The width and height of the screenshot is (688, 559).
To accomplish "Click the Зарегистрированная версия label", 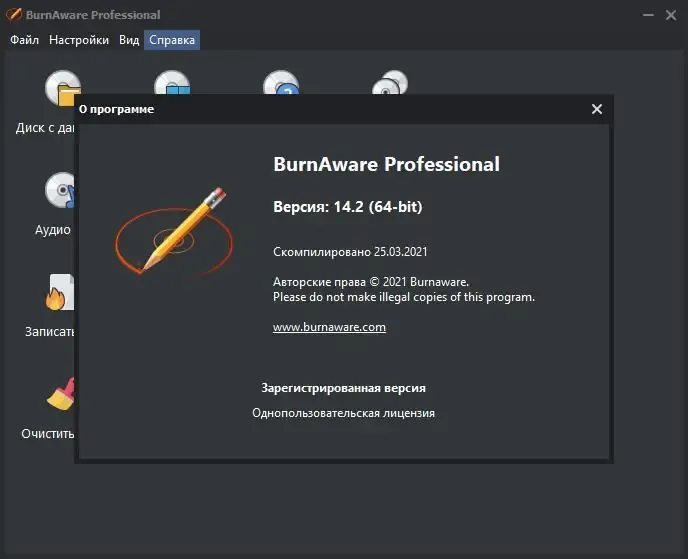I will click(x=344, y=388).
